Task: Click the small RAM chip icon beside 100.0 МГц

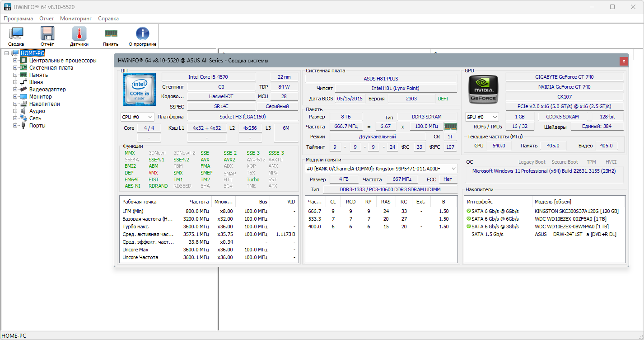Action: [450, 127]
